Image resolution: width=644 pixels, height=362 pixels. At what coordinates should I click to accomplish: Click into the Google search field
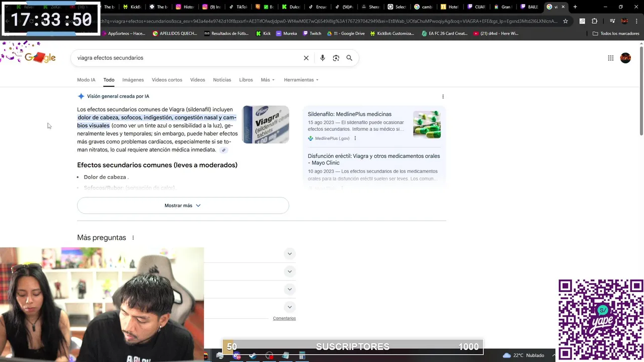point(186,58)
